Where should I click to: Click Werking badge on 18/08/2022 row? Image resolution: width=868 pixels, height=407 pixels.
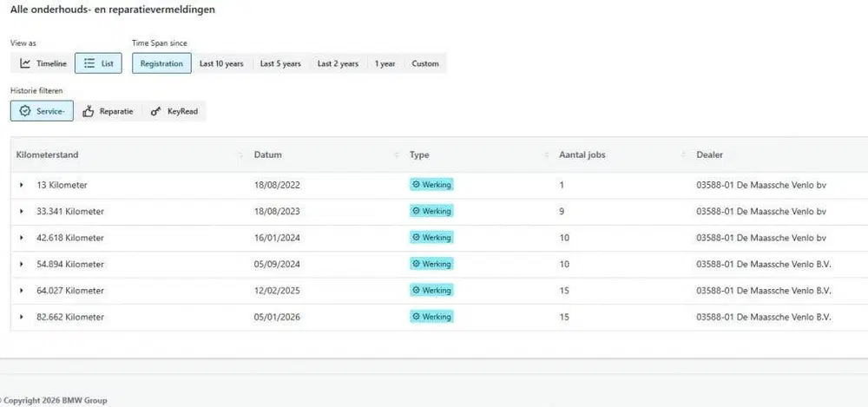pos(431,185)
